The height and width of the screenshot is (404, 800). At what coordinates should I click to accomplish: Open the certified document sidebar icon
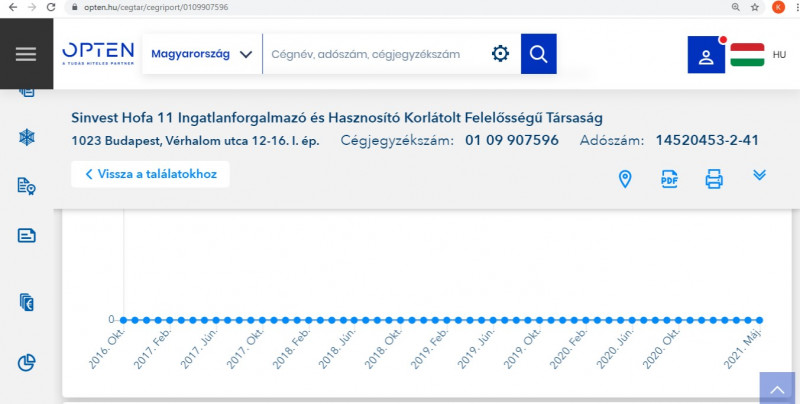(27, 186)
